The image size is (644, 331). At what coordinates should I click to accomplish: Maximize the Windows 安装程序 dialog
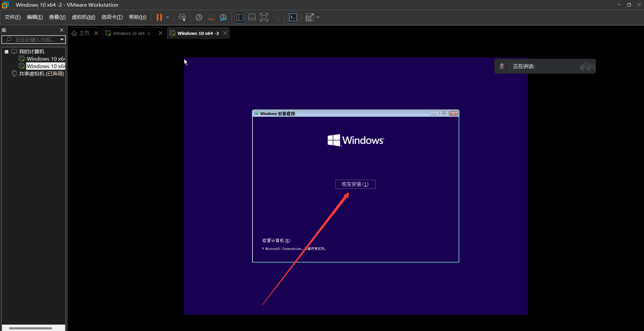[x=444, y=113]
